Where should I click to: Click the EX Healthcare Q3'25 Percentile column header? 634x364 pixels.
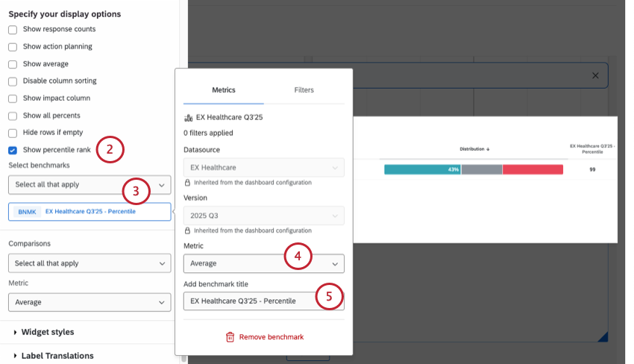coord(592,149)
